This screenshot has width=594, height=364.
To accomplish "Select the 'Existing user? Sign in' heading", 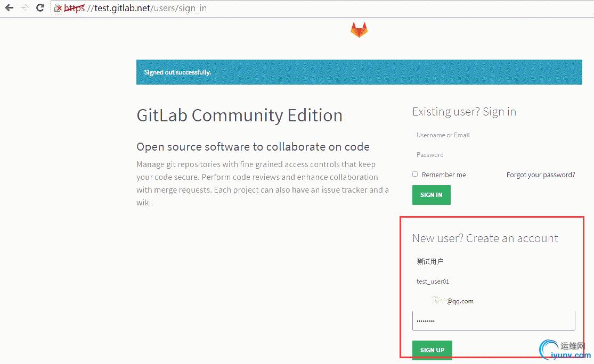I will [465, 112].
